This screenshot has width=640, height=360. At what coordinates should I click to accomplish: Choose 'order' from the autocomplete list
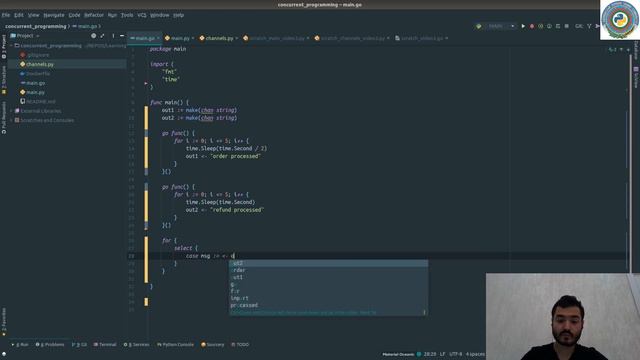[x=329, y=270]
